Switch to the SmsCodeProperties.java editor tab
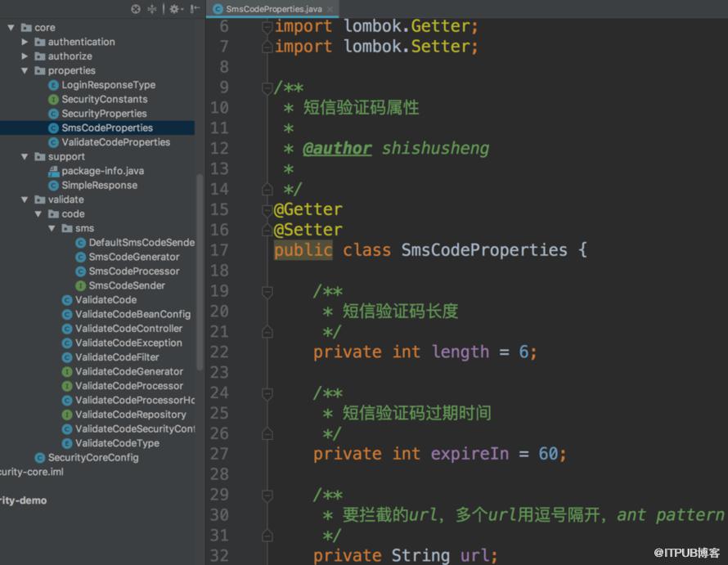 pos(273,9)
